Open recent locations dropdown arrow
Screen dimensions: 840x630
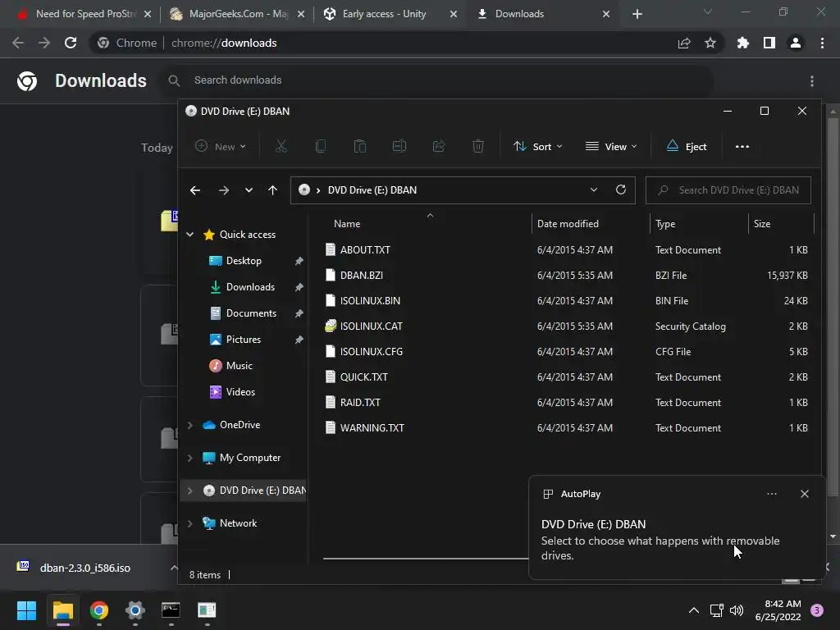tap(249, 190)
